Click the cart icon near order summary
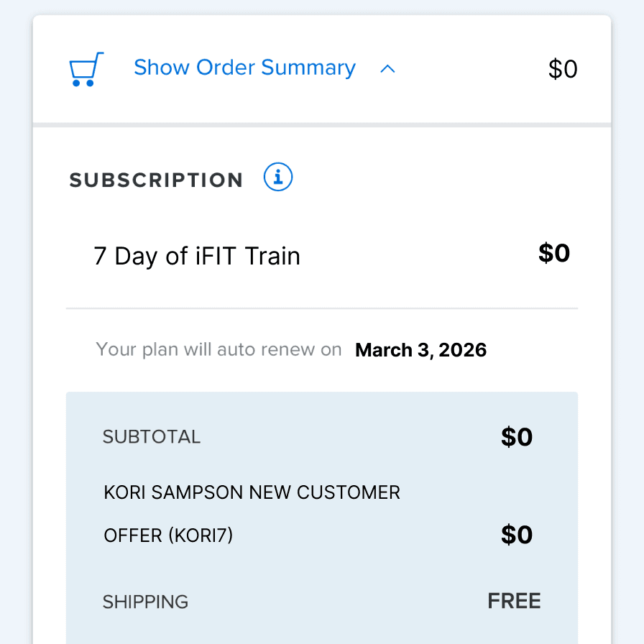This screenshot has width=644, height=644. [86, 68]
